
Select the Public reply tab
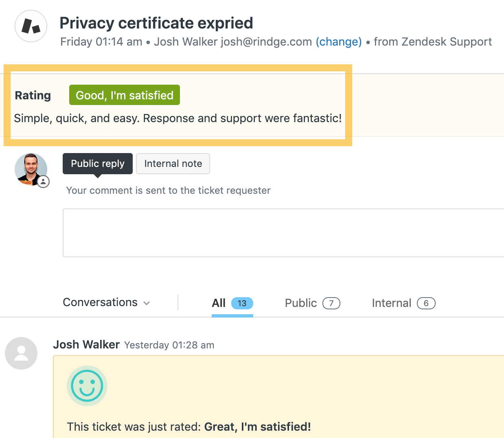(97, 164)
